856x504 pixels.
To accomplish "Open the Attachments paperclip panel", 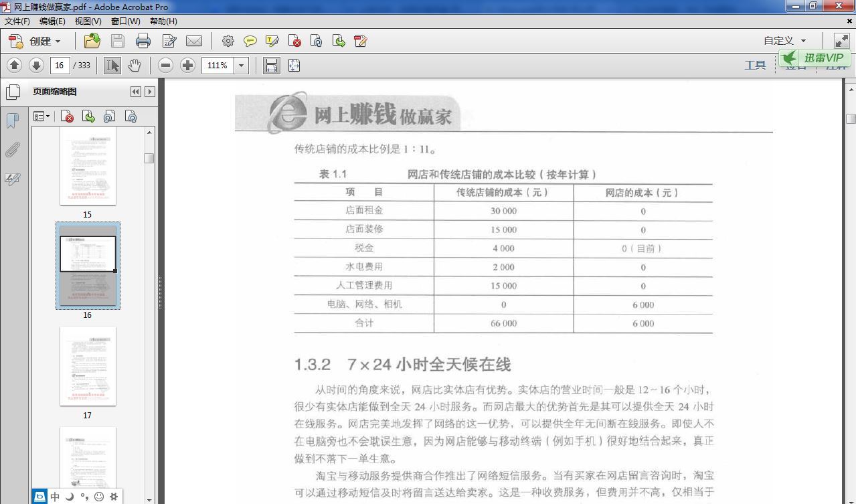I will pos(12,150).
